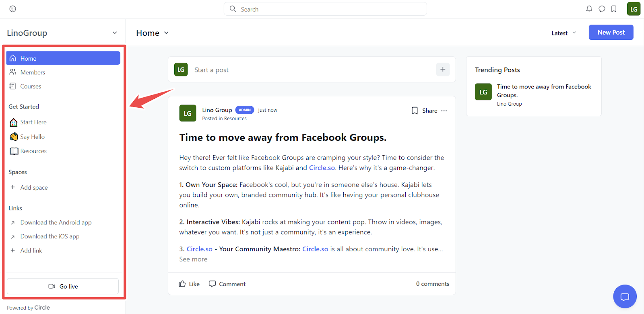Go to Home in sidebar
644x314 pixels.
pyautogui.click(x=63, y=58)
